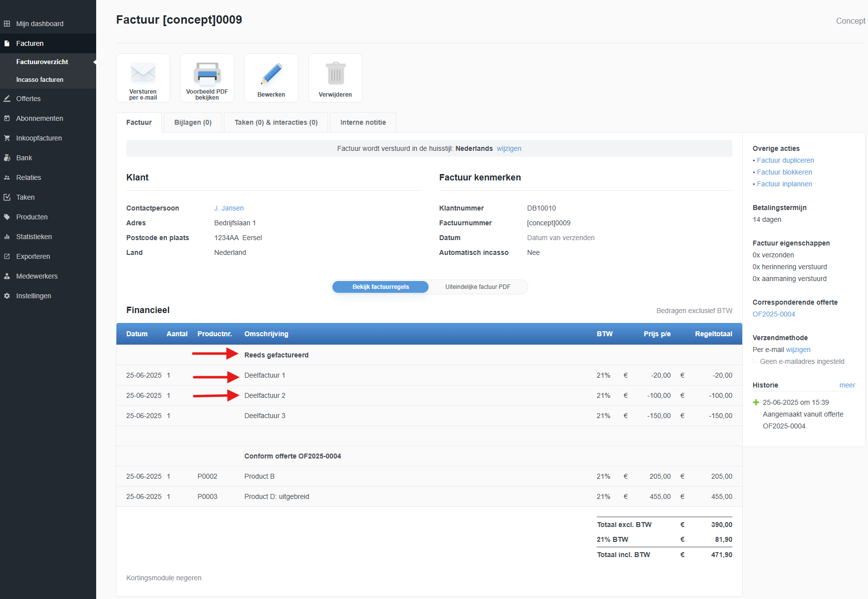Switch to the Interne notitie tab
Image resolution: width=868 pixels, height=599 pixels.
[363, 122]
